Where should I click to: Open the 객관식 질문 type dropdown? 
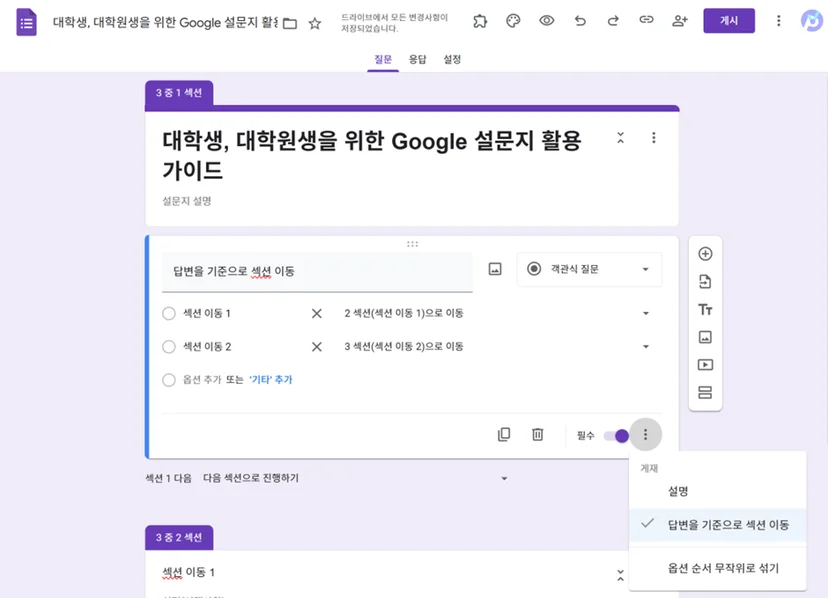[x=589, y=269]
